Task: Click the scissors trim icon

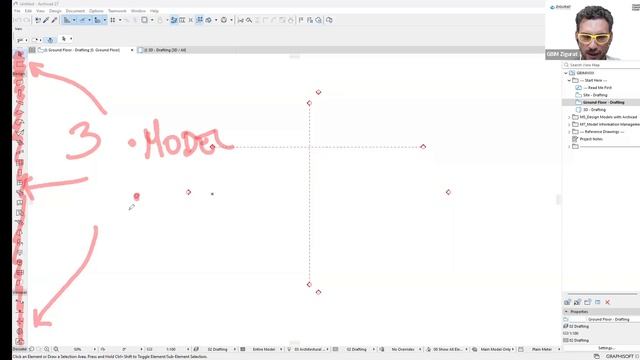Action: point(240,20)
